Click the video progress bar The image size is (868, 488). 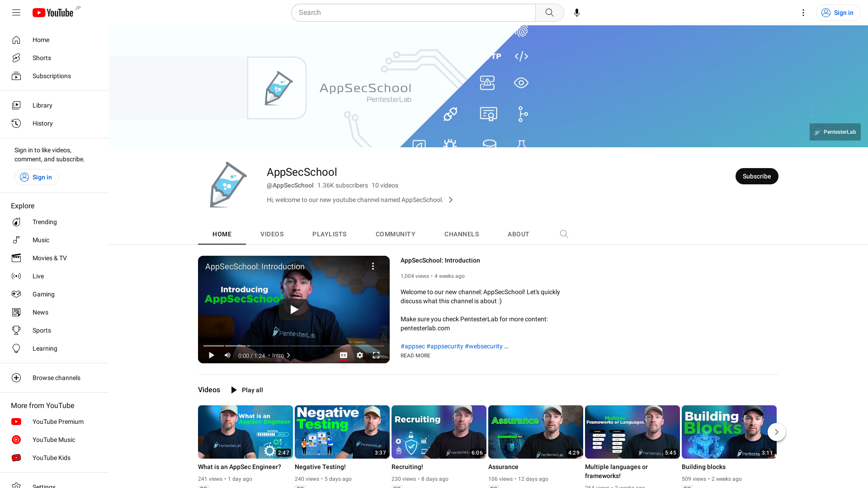[x=294, y=346]
